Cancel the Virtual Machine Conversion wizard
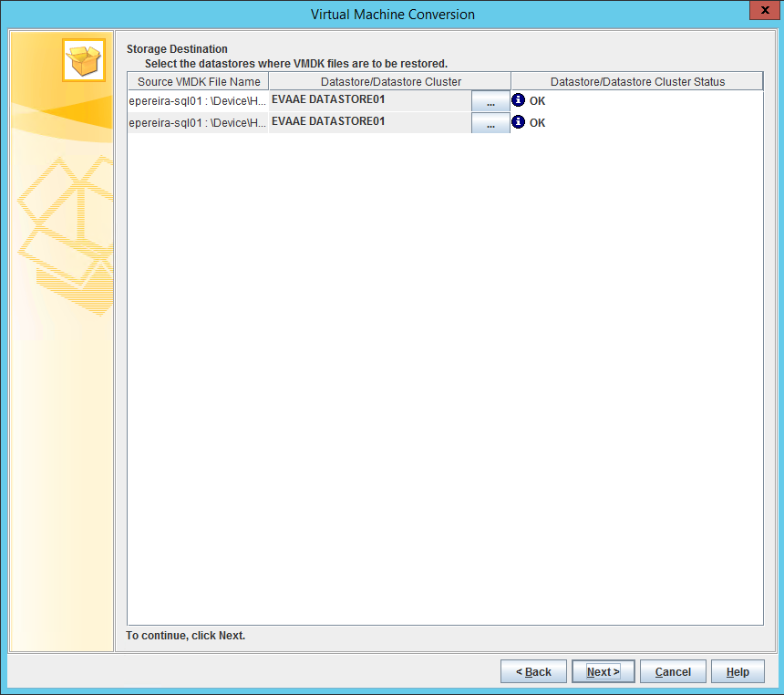The height and width of the screenshot is (695, 784). point(672,672)
